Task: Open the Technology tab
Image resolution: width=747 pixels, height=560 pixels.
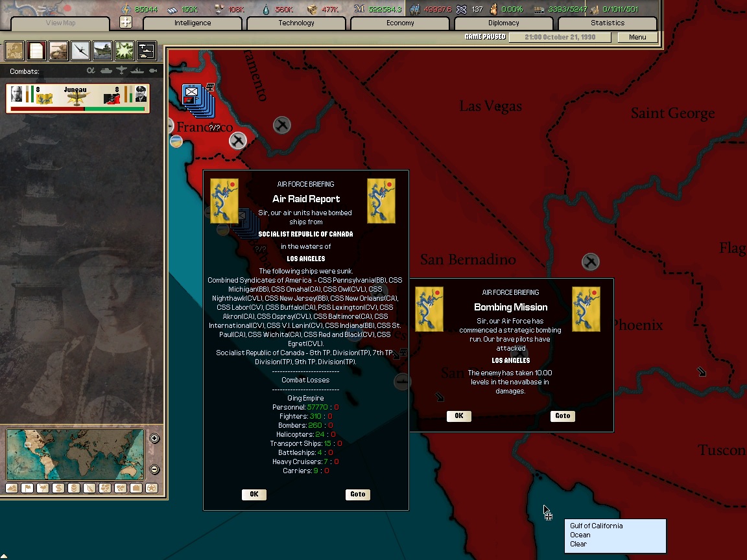Action: (296, 23)
